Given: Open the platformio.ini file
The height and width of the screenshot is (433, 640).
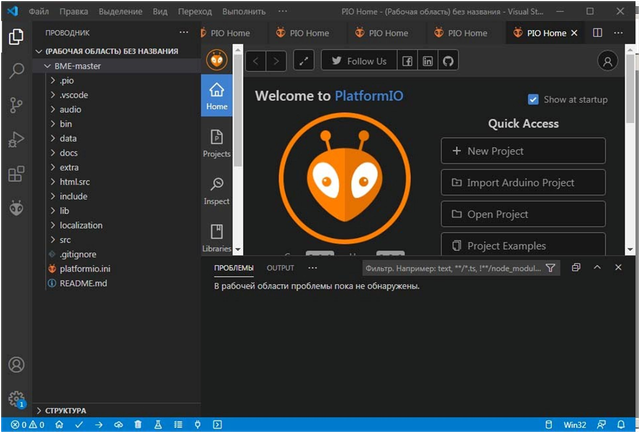Looking at the screenshot, I should (x=116, y=269).
